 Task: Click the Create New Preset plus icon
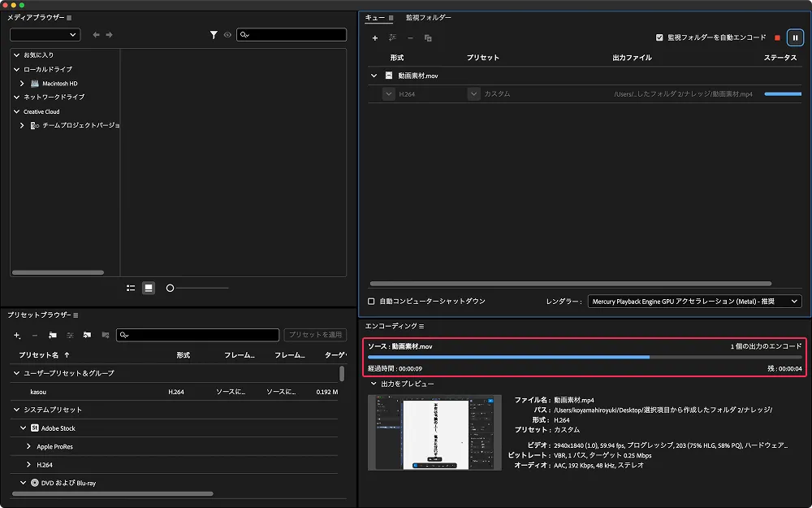click(x=17, y=336)
